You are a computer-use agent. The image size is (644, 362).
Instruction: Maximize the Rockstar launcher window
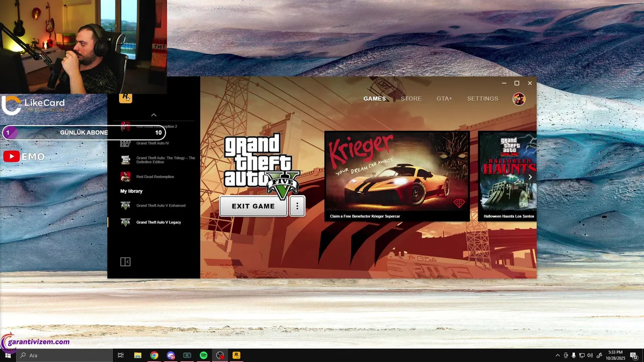coord(517,83)
